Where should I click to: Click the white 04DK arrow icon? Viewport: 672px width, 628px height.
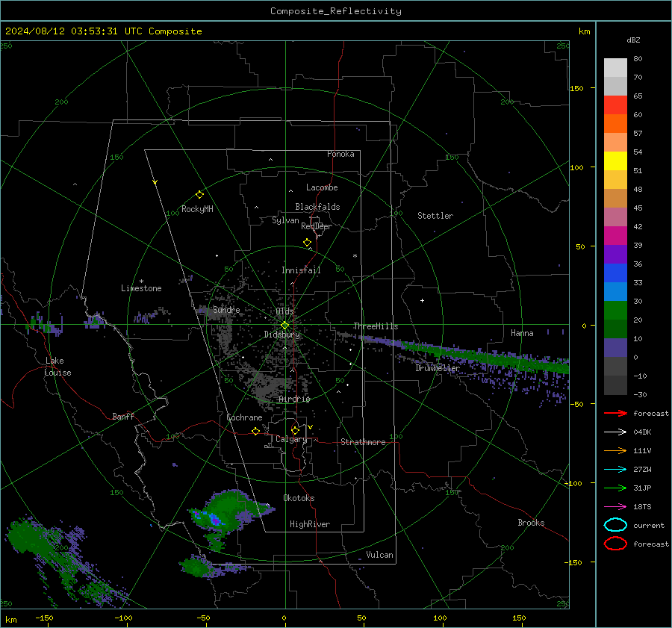(x=615, y=432)
